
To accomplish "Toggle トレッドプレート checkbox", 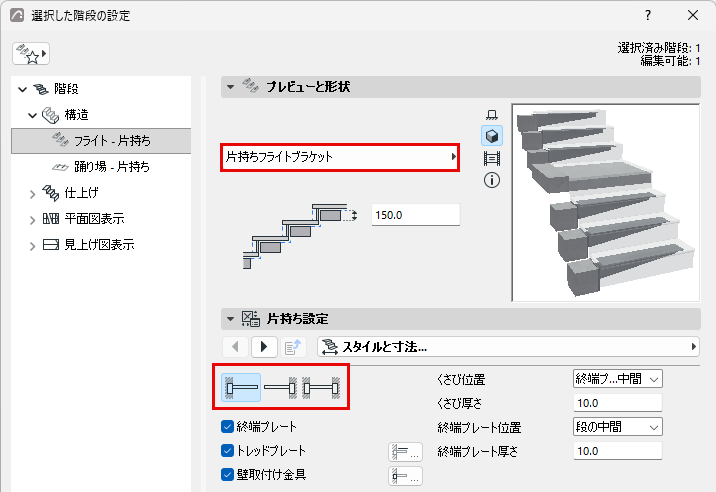I will 227,451.
